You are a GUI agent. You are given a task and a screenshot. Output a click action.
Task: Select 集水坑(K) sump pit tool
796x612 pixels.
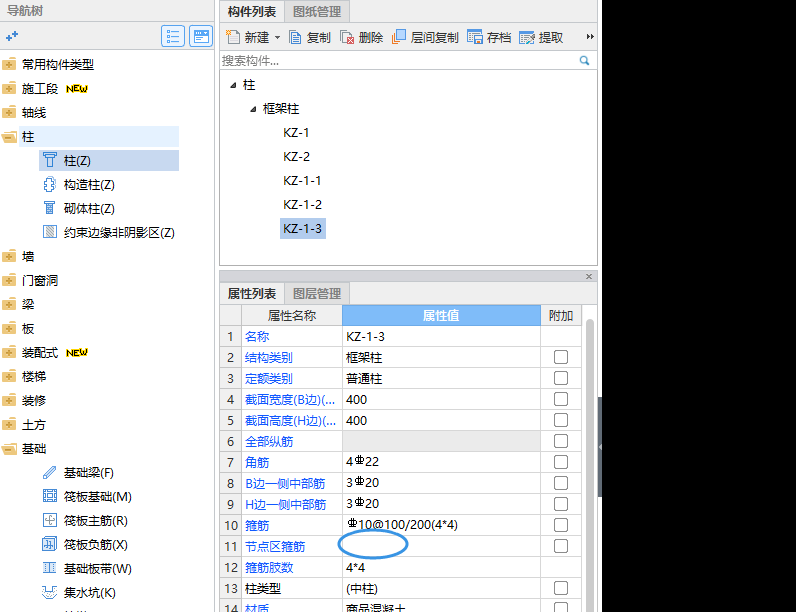tap(79, 593)
